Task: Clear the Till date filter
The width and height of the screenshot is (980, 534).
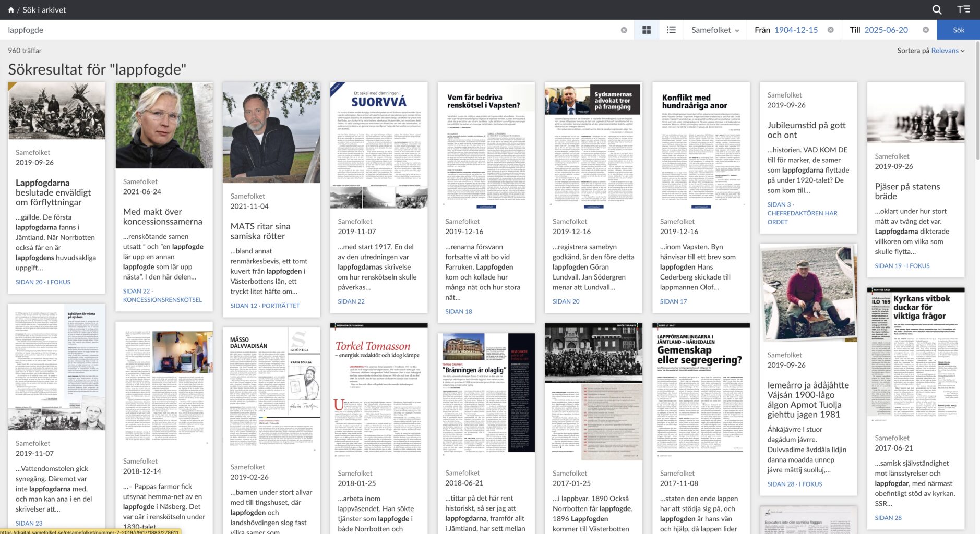Action: pos(925,30)
